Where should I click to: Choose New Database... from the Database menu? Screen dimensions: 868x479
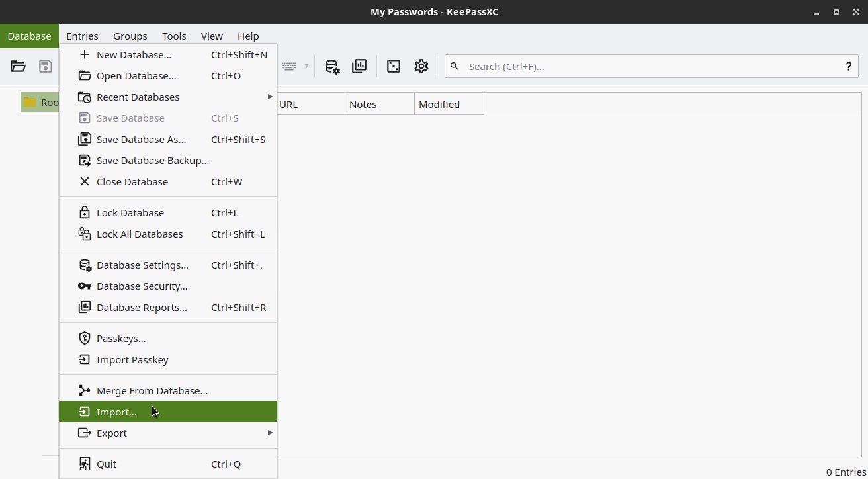(x=168, y=55)
